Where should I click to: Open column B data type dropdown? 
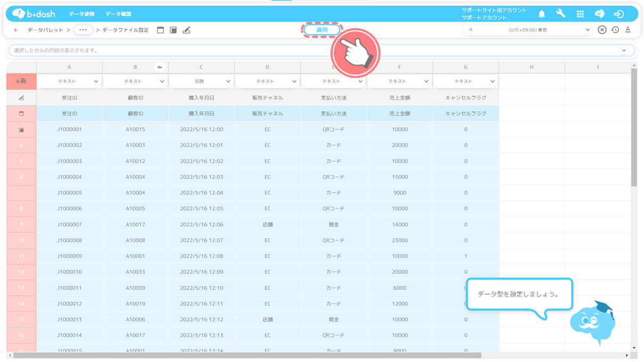pyautogui.click(x=135, y=81)
